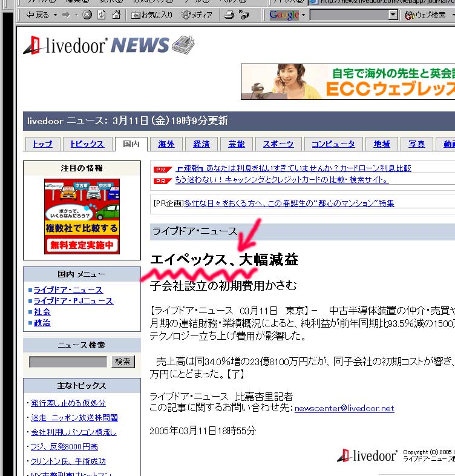Screen dimensions: 455x476
Task: Open the back history dropdown arrow
Action: click(x=55, y=15)
